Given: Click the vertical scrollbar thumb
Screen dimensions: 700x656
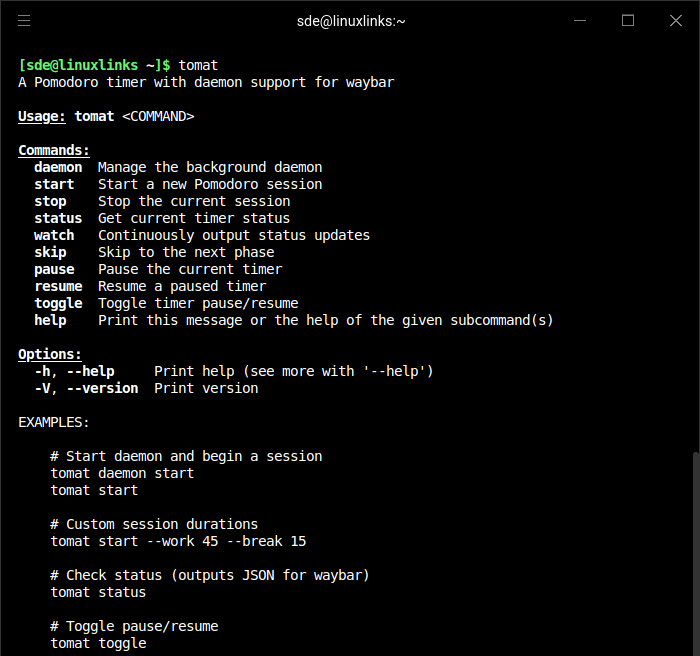Looking at the screenshot, I should click(696, 554).
